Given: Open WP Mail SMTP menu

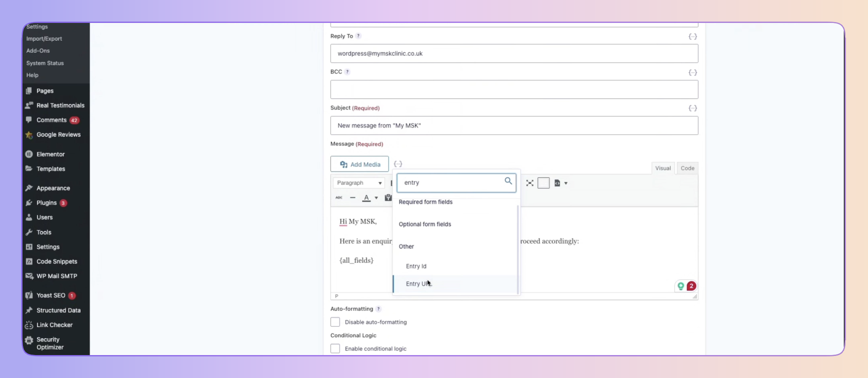Looking at the screenshot, I should (x=56, y=276).
